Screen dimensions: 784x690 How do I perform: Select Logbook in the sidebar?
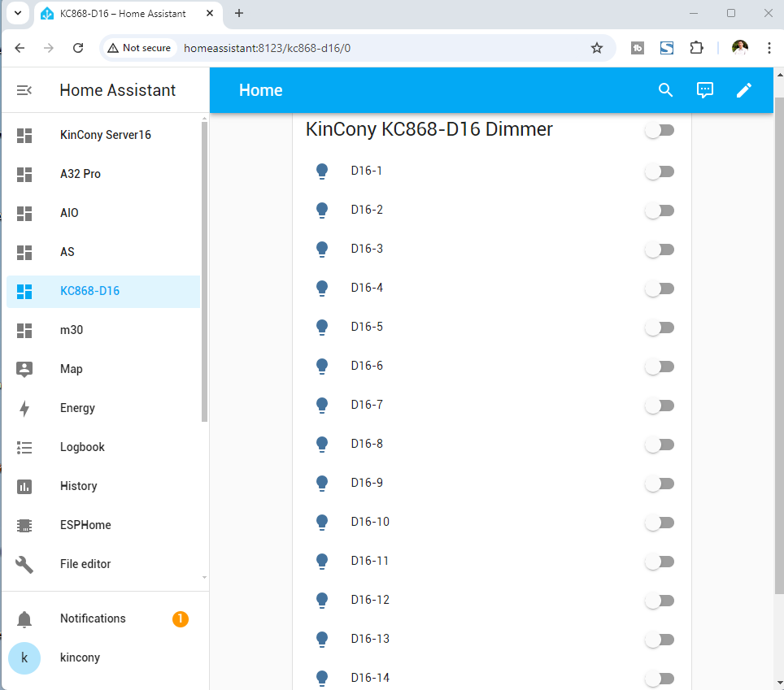(82, 447)
